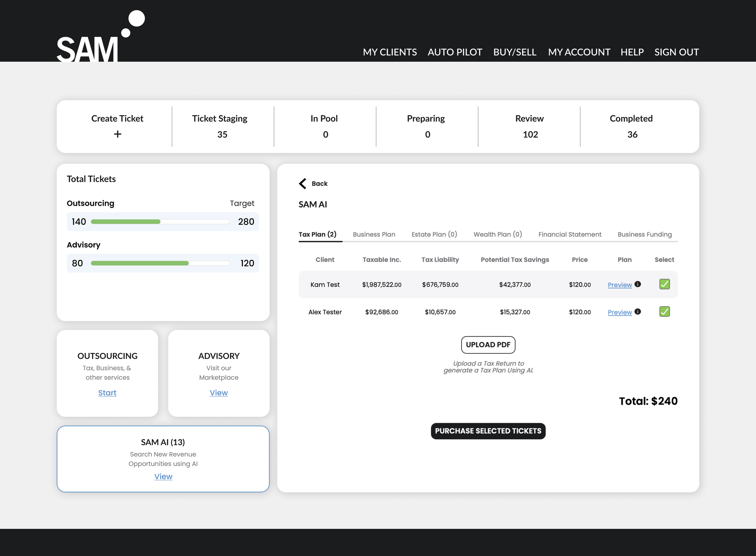756x556 pixels.
Task: Go to AUTO PILOT menu item
Action: pyautogui.click(x=455, y=52)
